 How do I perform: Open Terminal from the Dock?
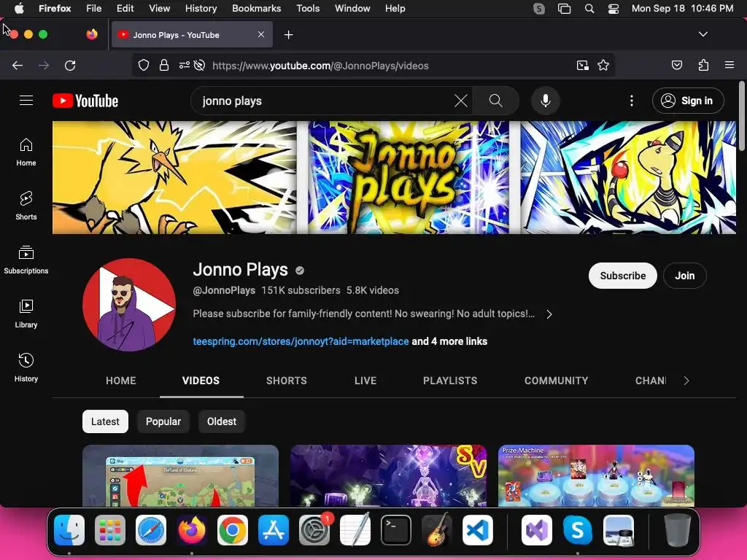(x=396, y=530)
